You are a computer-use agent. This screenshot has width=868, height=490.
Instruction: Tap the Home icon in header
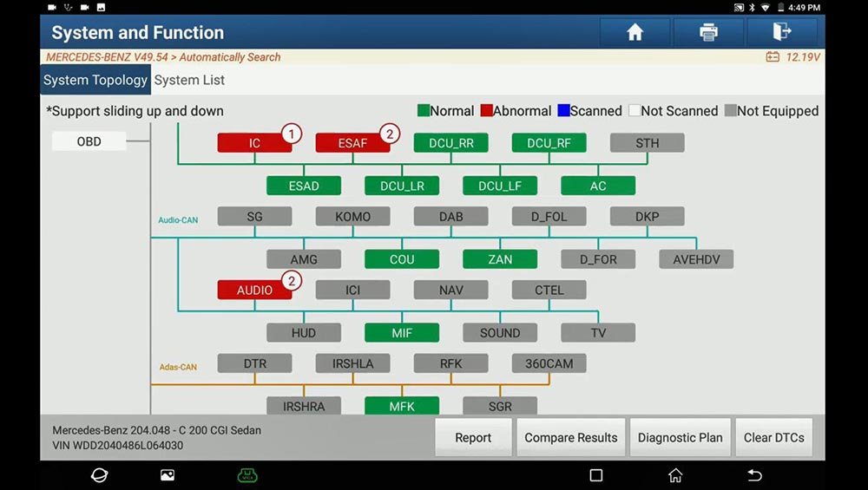click(635, 32)
